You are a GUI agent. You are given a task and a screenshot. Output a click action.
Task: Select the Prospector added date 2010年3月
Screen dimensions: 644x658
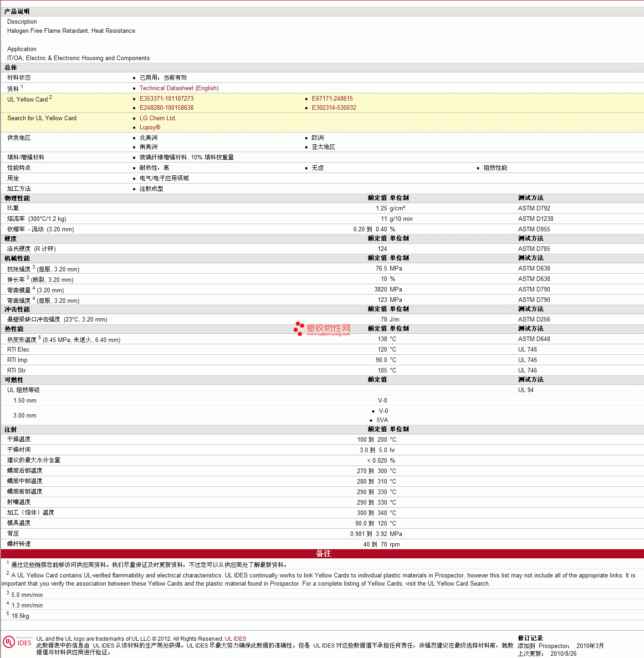pos(590,646)
